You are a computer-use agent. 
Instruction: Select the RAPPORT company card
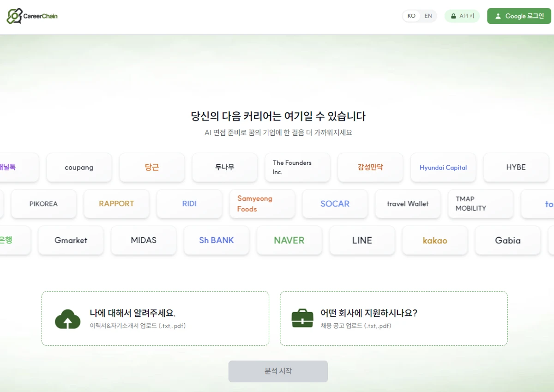(x=116, y=204)
